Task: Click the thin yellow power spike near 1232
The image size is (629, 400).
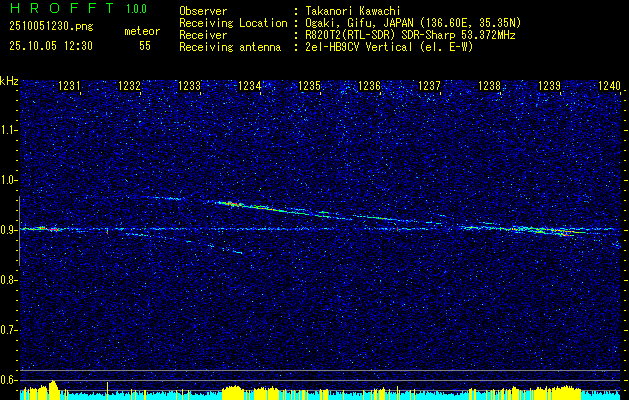Action: (108, 391)
